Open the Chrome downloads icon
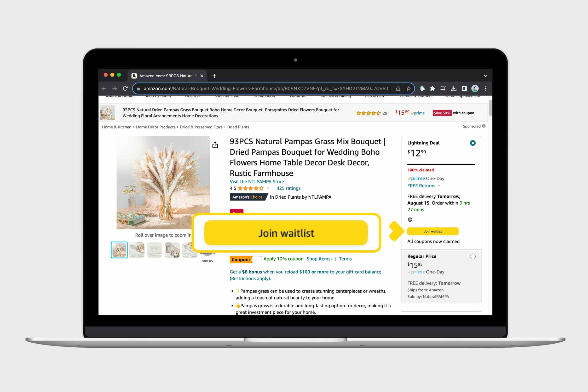588x392 pixels. [454, 89]
